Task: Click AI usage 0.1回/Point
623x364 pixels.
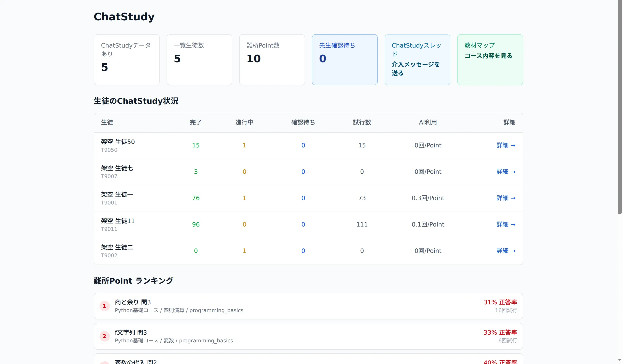Action: click(428, 225)
